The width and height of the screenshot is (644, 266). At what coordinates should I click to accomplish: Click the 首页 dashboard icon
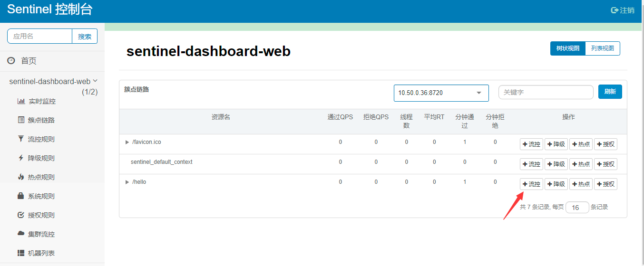pyautogui.click(x=11, y=60)
